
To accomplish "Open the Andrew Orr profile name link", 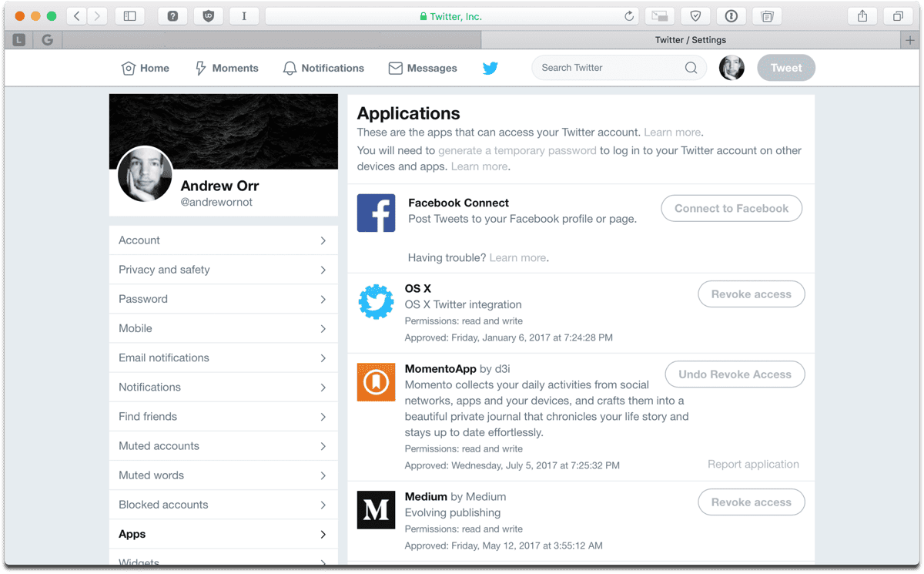I will click(219, 186).
